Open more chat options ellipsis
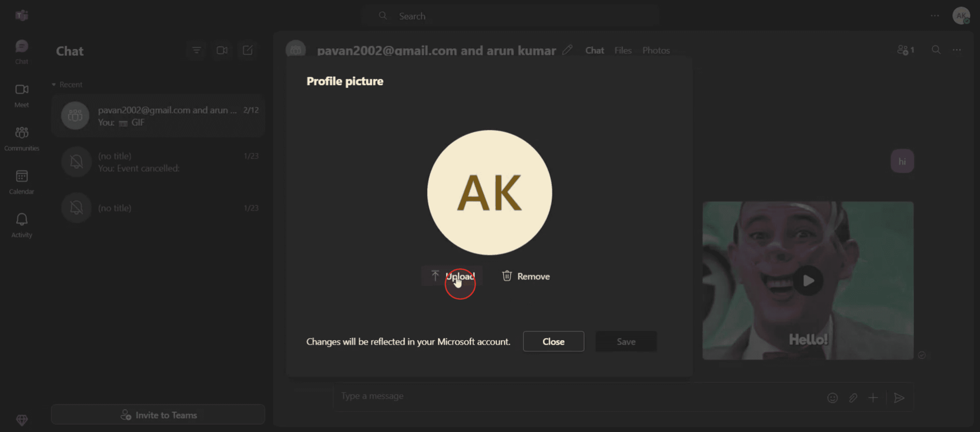 coord(957,50)
